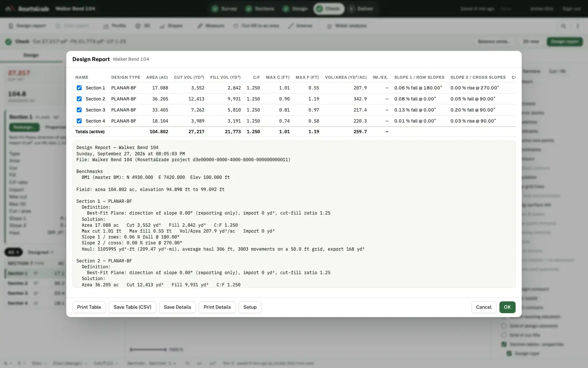Click the total area 104.802 cell
This screenshot has width=588, height=368.
click(x=159, y=132)
